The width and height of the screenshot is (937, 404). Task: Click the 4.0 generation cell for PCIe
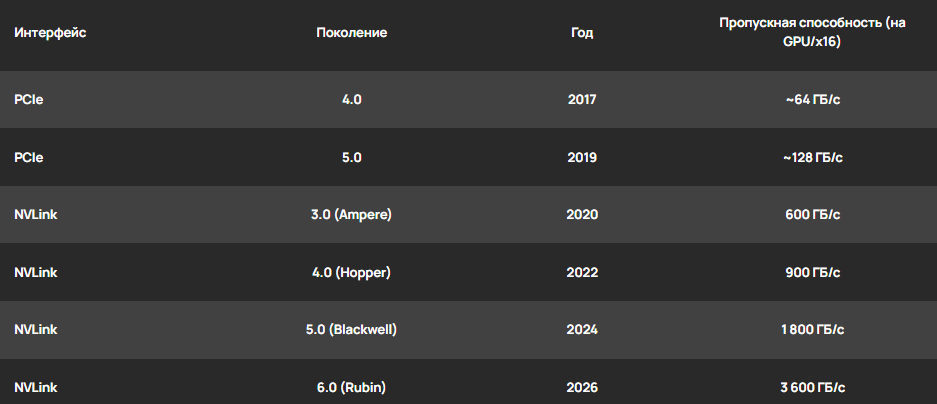pos(351,100)
